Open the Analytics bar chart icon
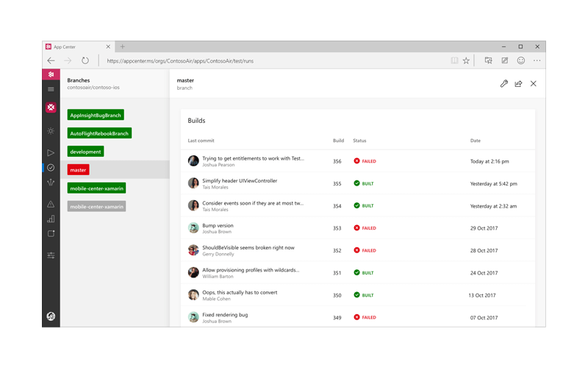This screenshot has width=588, height=368. point(51,219)
